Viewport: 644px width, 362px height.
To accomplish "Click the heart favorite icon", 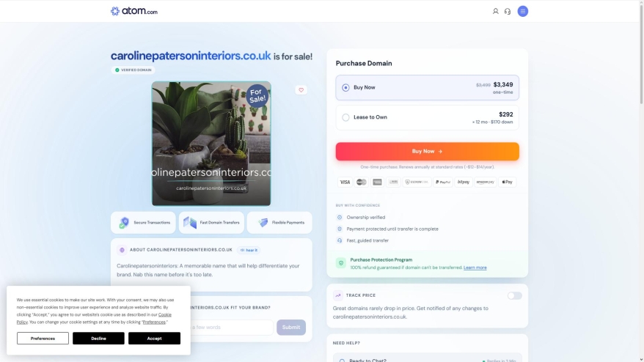I will pyautogui.click(x=301, y=90).
